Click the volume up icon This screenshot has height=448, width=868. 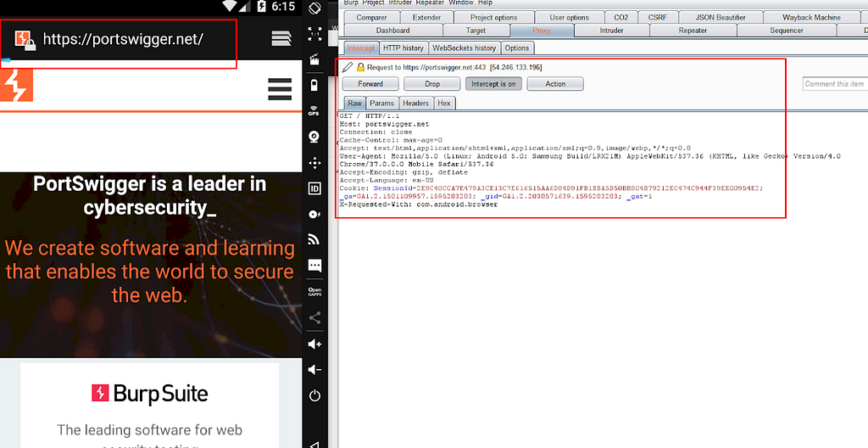[314, 344]
